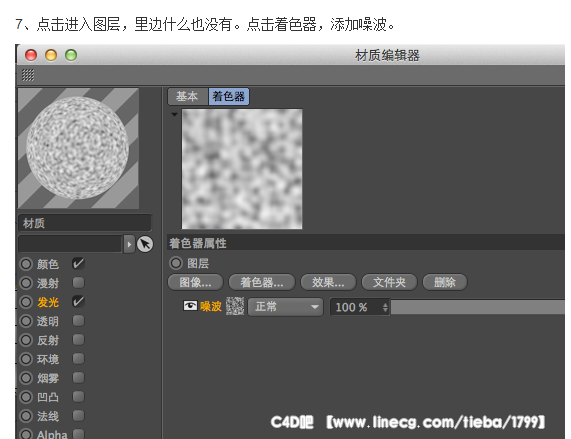Image resolution: width=571 pixels, height=439 pixels.
Task: Click the 图像... button
Action: click(196, 282)
